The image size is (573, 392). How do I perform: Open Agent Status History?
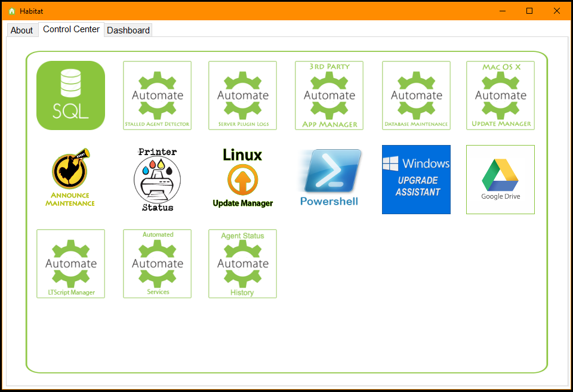[243, 264]
